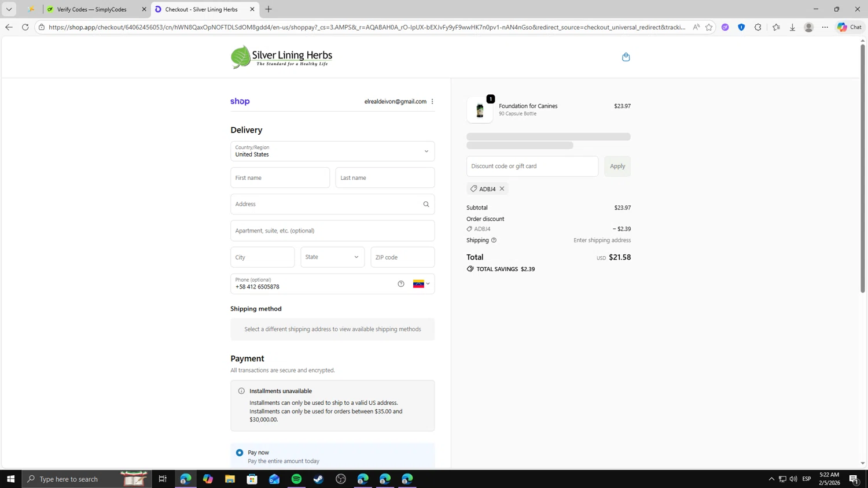Select the Pay now radio button
The image size is (868, 488).
click(240, 453)
